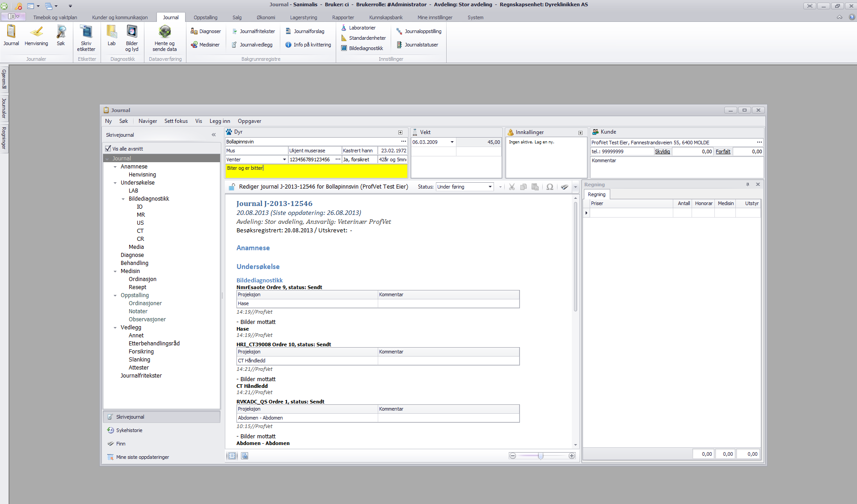Viewport: 857px width, 504px height.
Task: Collapse the Vedlegg tree node
Action: (115, 328)
